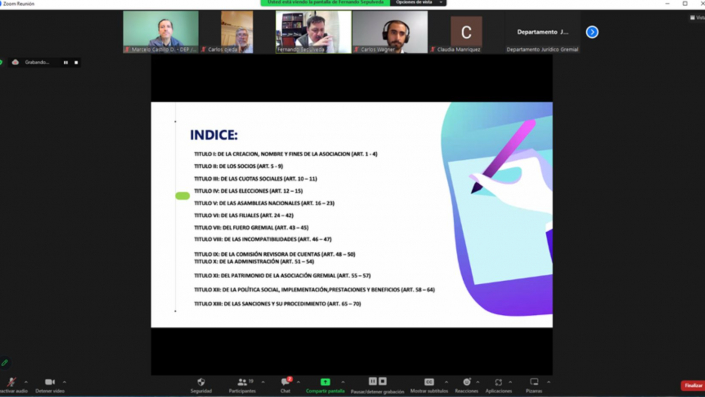Viewport: 705px width, 397px height.
Task: Click 'TITULO I: DE LA CREACION' index line
Action: 286,154
